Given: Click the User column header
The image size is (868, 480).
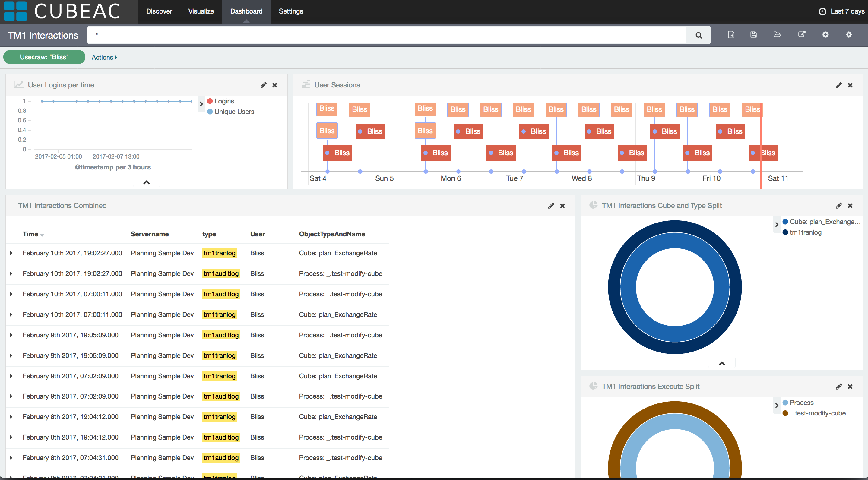Looking at the screenshot, I should coord(258,234).
